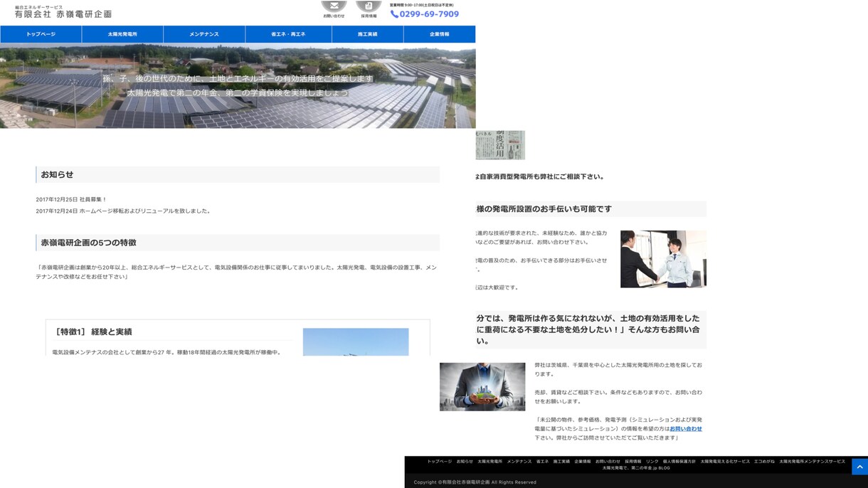Open 施工実績 in the navigation bar
The height and width of the screenshot is (488, 868).
[368, 34]
